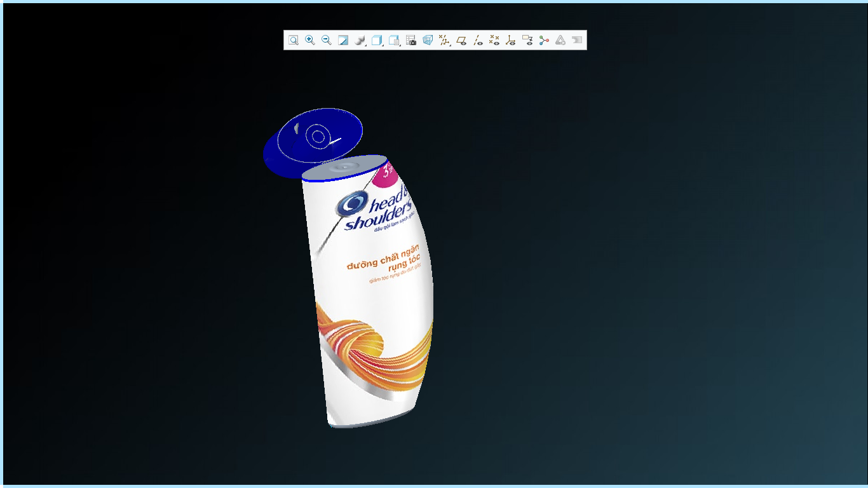Click the Zoom Out magnifier icon
This screenshot has height=488, width=868.
[x=327, y=40]
